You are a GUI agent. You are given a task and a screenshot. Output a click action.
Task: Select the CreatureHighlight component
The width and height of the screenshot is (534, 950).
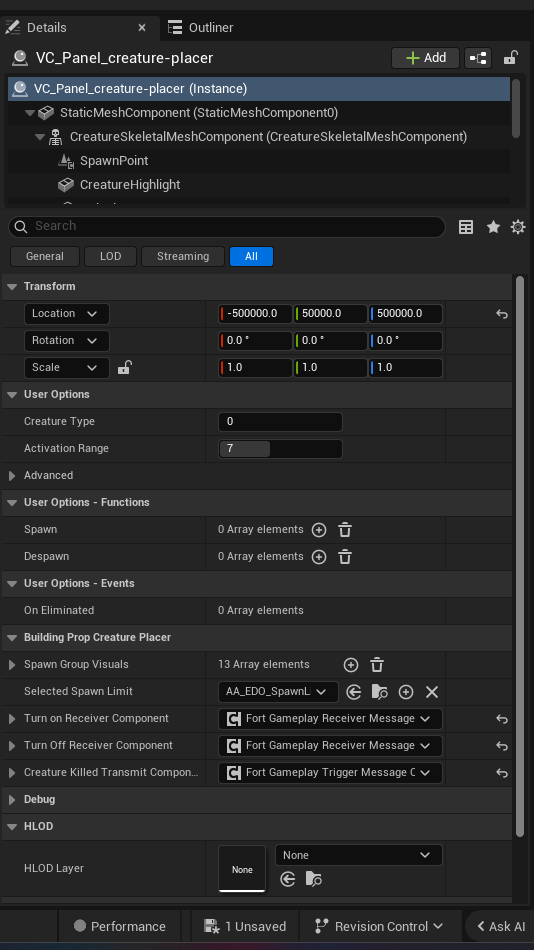point(130,185)
